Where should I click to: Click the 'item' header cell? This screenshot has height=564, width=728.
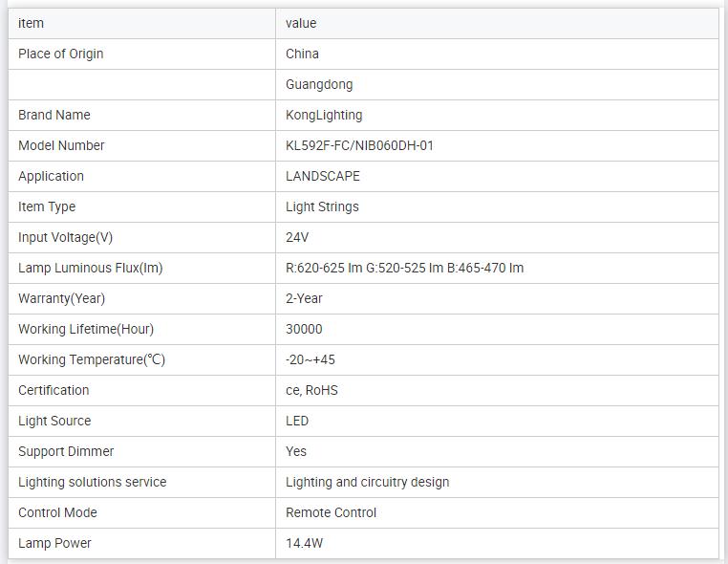(32, 23)
